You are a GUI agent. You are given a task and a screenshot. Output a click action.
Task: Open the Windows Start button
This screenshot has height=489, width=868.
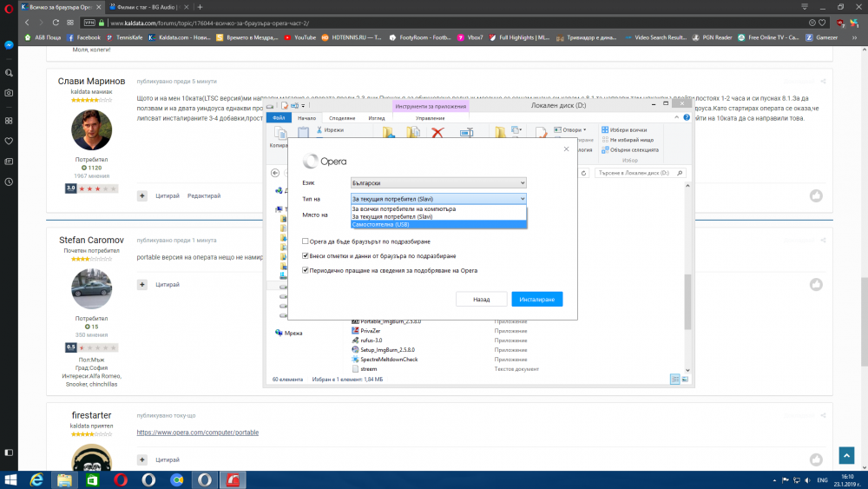click(10, 479)
